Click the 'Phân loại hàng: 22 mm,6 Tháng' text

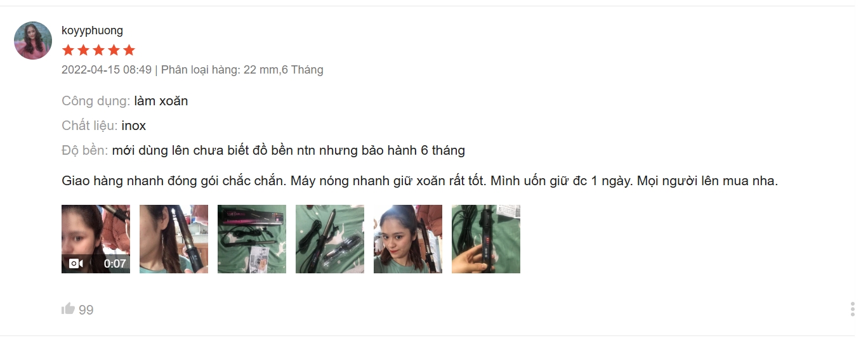point(242,70)
